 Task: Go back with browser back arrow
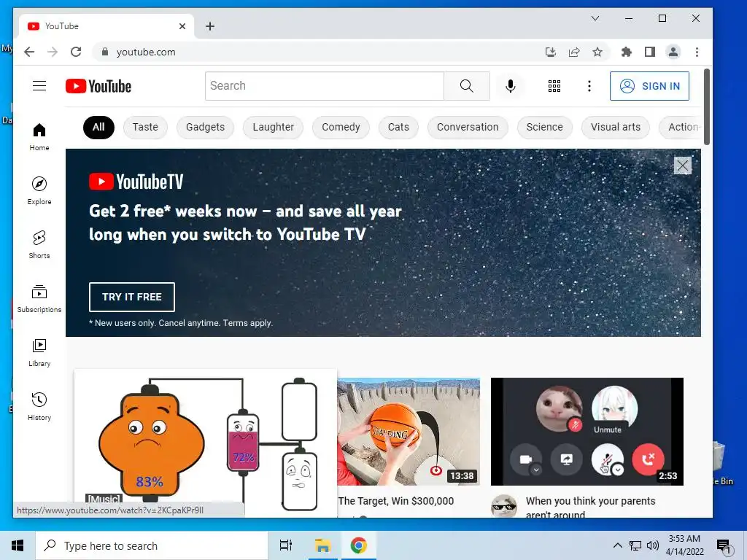tap(29, 52)
